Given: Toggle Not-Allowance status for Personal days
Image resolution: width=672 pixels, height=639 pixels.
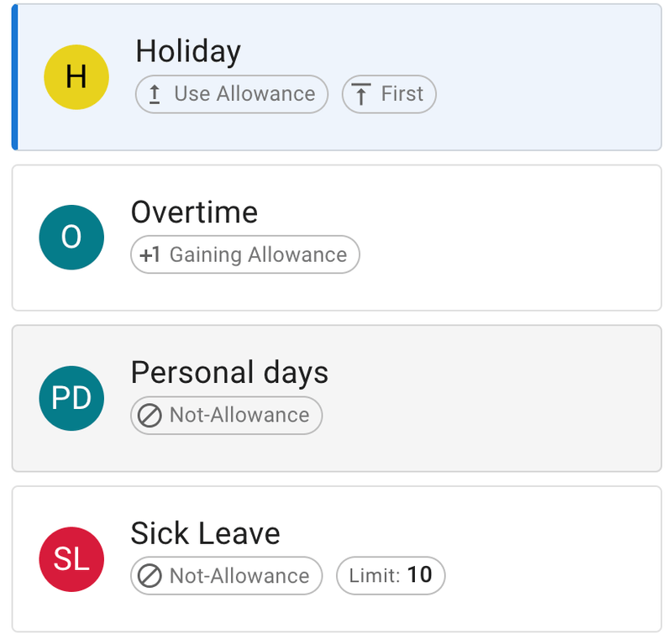Looking at the screenshot, I should click(226, 415).
